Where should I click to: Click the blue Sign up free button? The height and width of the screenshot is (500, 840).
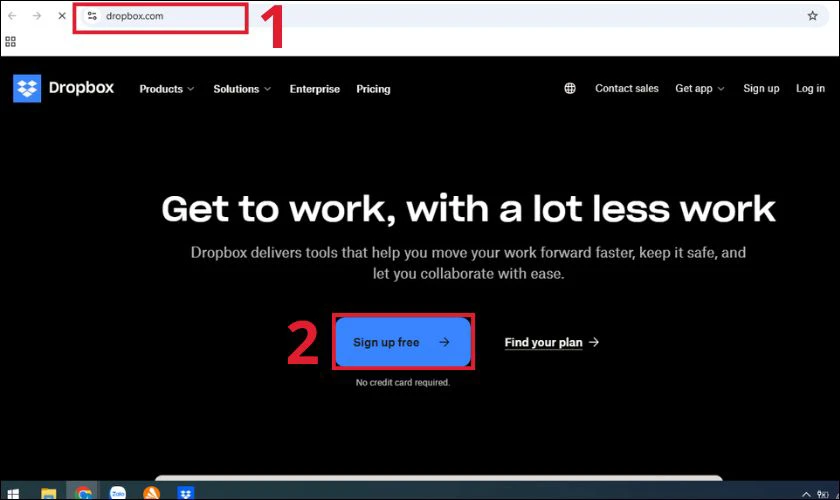click(402, 342)
